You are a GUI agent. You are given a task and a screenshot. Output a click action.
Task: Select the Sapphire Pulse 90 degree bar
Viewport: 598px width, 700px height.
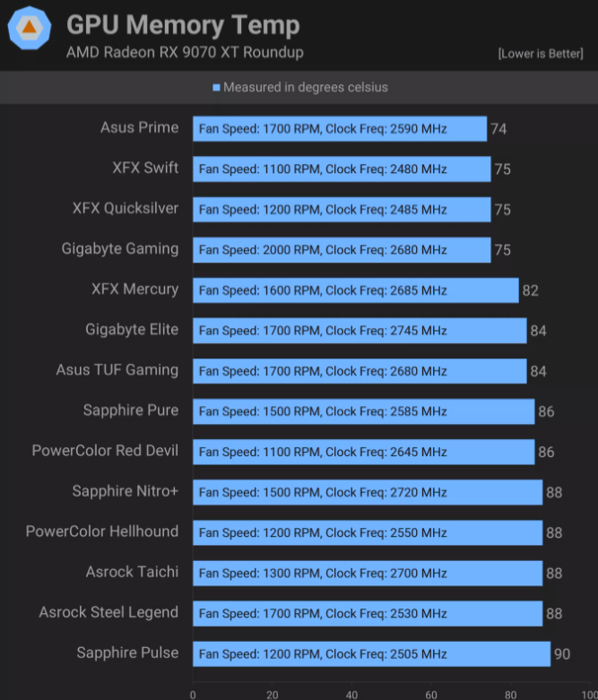click(x=371, y=653)
